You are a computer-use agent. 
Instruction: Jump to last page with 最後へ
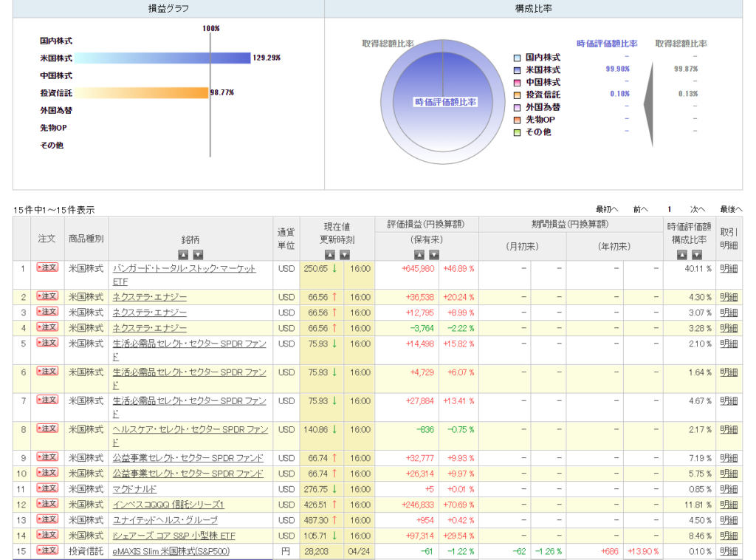pos(731,209)
